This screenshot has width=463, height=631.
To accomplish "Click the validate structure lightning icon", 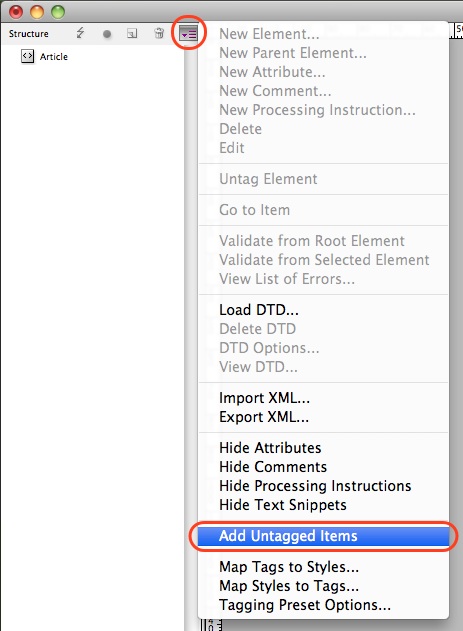I will (80, 33).
